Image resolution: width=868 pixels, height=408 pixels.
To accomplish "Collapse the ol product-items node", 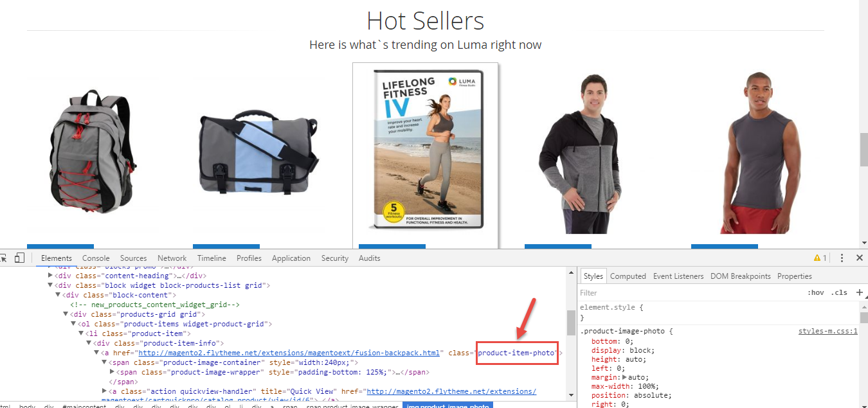I will coord(73,324).
